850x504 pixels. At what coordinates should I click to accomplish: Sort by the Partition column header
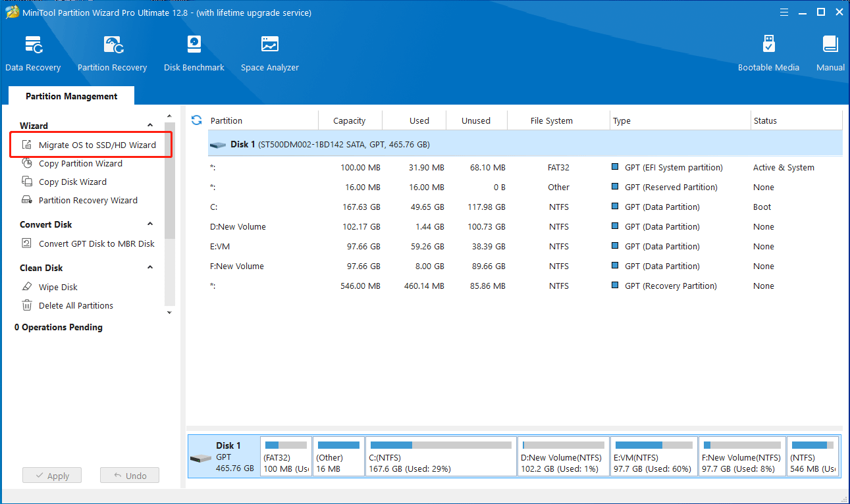coord(263,120)
